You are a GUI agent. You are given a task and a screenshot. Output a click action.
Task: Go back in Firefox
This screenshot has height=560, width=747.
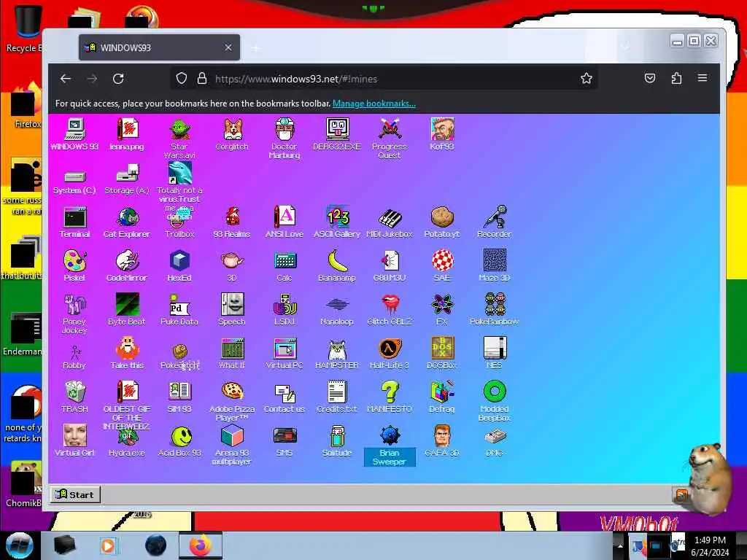pyautogui.click(x=66, y=79)
